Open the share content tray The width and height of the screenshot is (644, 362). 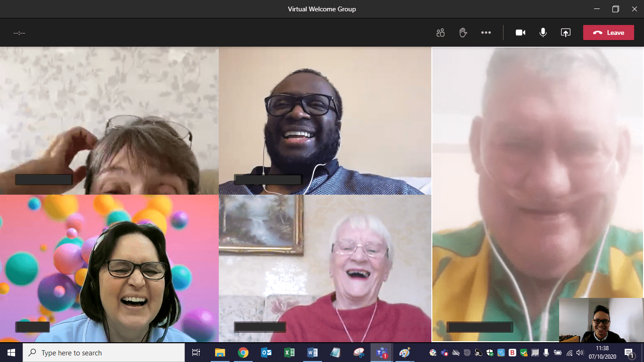pos(566,33)
